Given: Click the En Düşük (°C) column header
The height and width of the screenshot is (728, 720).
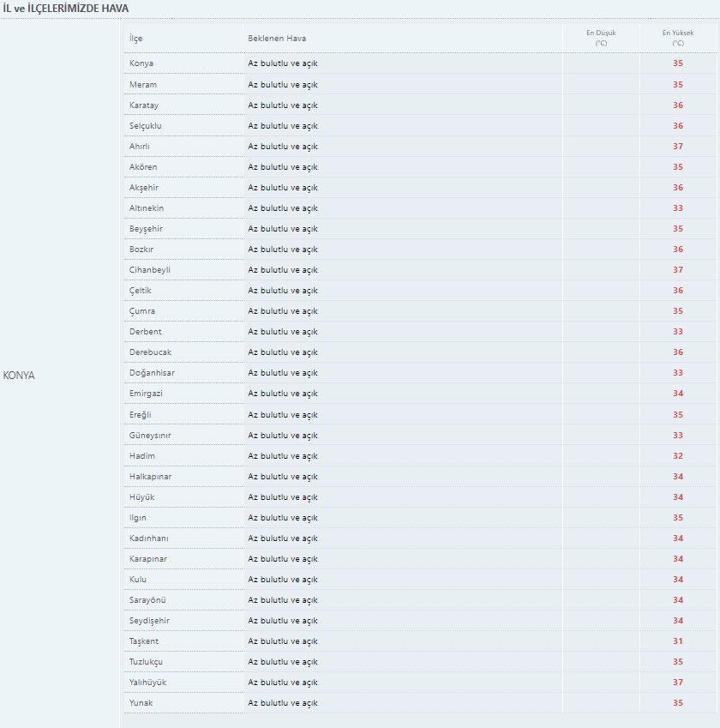Looking at the screenshot, I should point(601,38).
